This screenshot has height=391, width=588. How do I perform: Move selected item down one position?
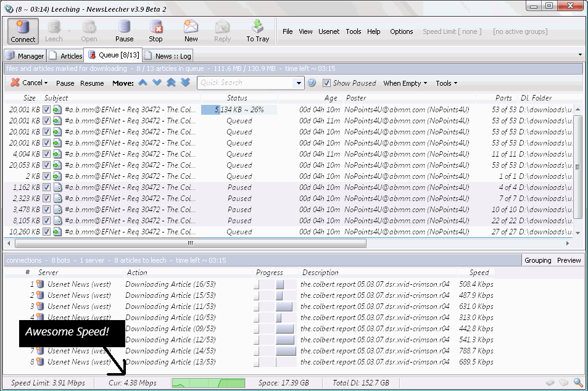[157, 83]
